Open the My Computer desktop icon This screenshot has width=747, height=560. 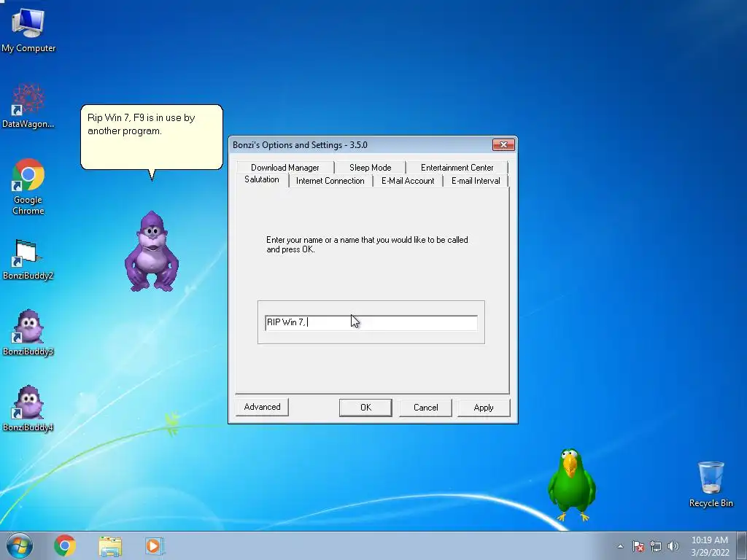click(x=28, y=29)
